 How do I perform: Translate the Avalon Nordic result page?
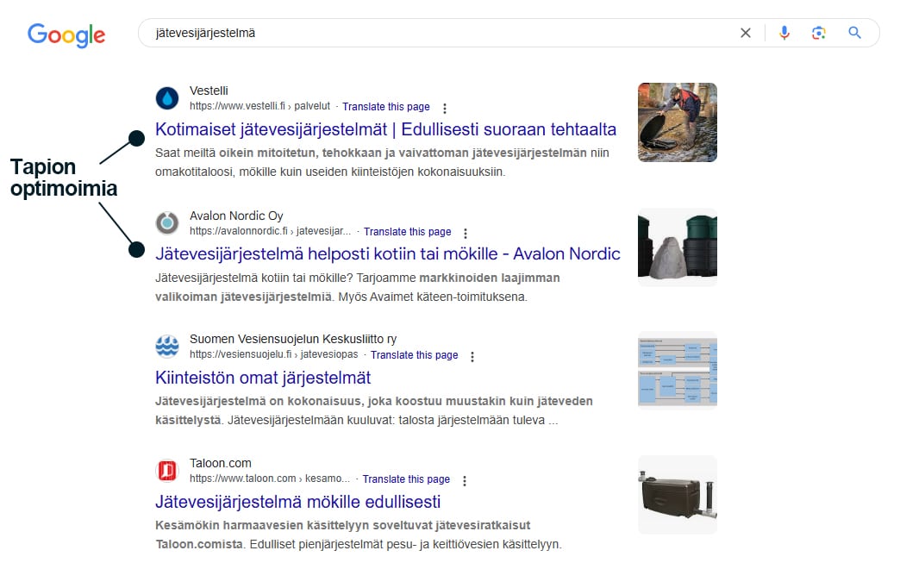point(408,232)
